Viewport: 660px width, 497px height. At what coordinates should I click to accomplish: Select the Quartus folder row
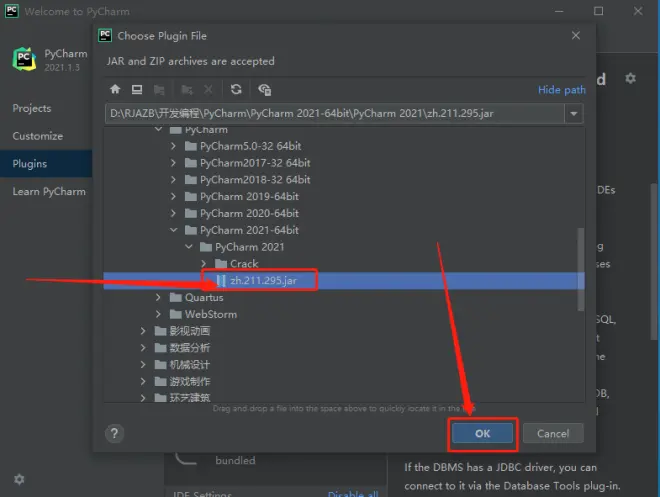pos(344,298)
